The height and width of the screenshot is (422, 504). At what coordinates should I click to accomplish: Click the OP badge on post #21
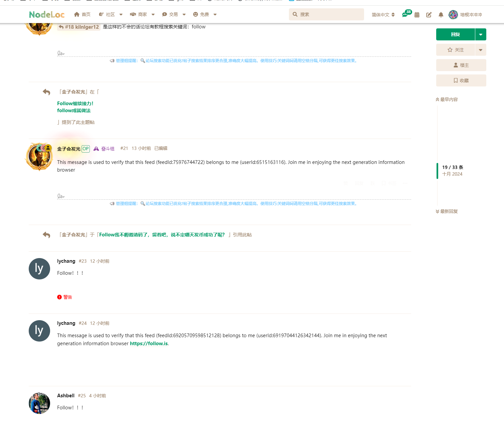(86, 149)
